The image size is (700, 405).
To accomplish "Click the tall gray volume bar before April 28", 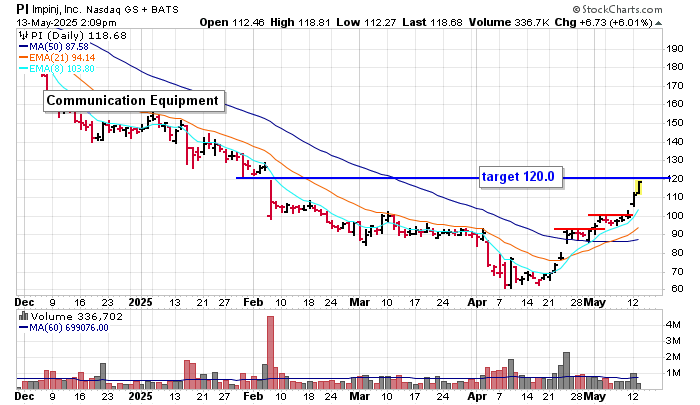I will coord(567,371).
